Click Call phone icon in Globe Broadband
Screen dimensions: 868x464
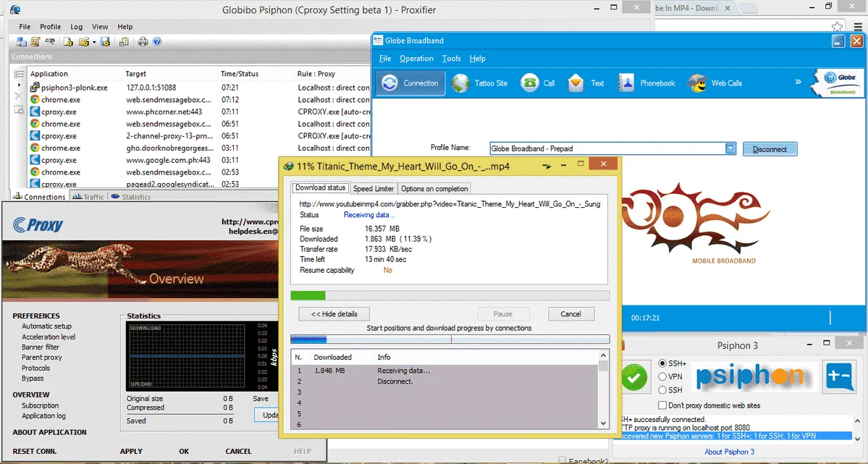coord(530,83)
